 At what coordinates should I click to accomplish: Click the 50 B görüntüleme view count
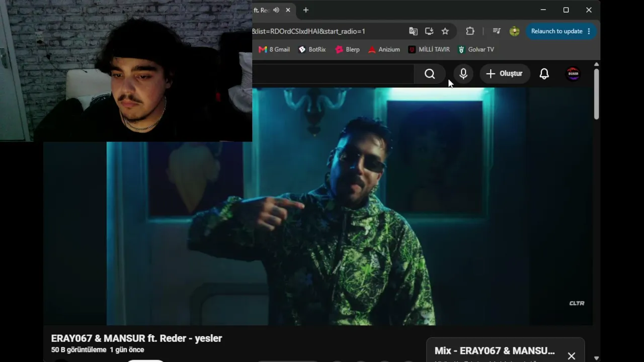78,350
